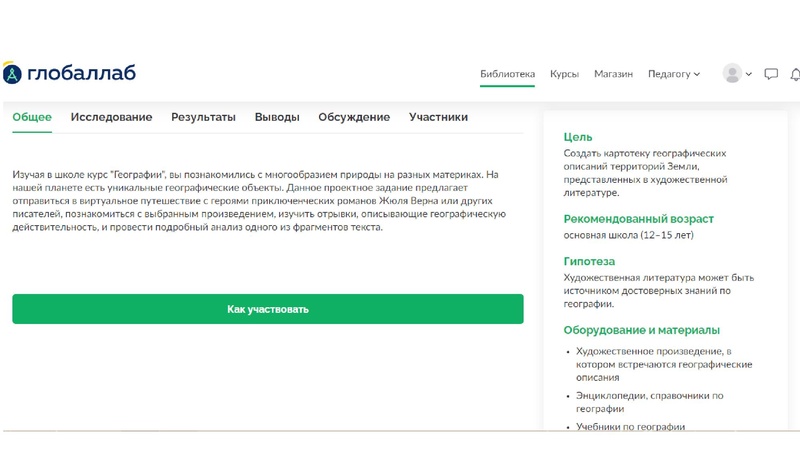Viewport: 800px width, 450px height.
Task: Click the Энциклопедии, справочники по географии item
Action: (x=649, y=402)
